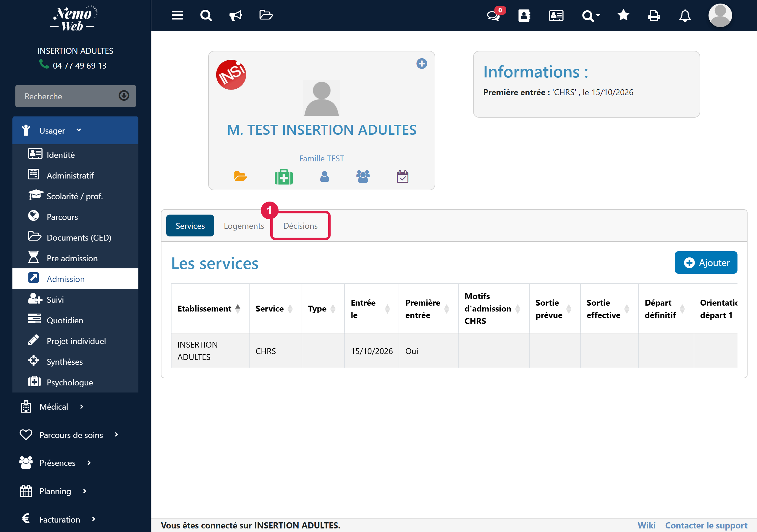
Task: Click the printer icon
Action: pyautogui.click(x=654, y=15)
